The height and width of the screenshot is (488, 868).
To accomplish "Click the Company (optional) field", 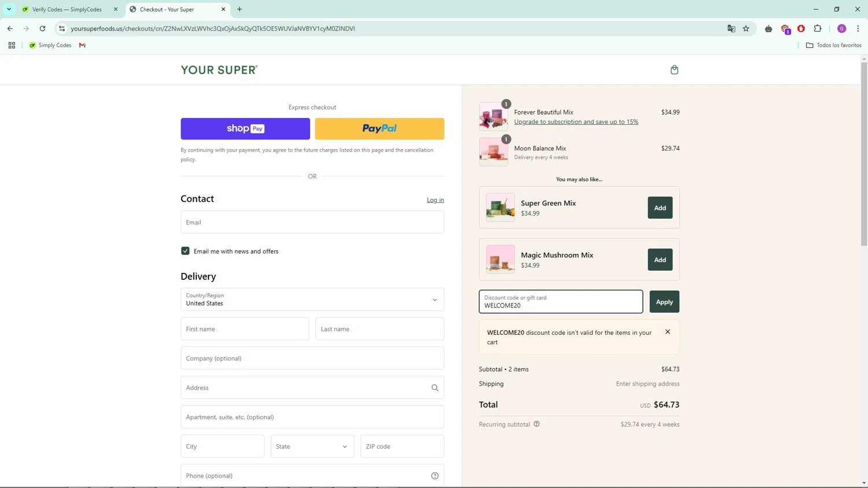I will (312, 358).
